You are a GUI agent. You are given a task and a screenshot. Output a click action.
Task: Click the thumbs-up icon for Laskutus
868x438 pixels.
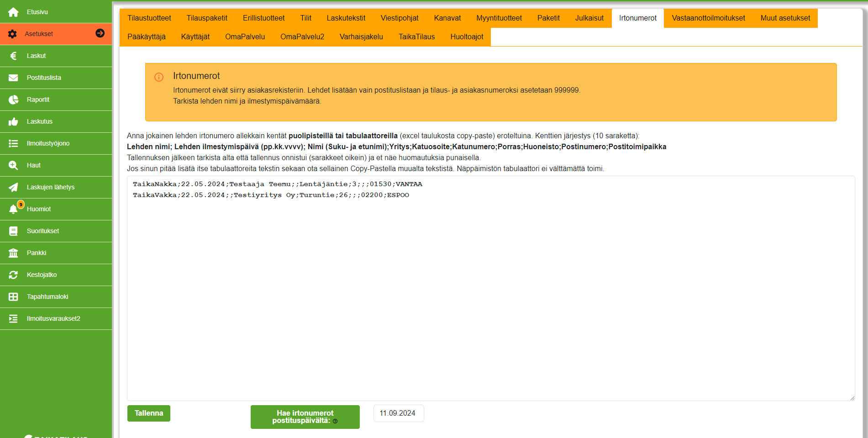pos(13,121)
